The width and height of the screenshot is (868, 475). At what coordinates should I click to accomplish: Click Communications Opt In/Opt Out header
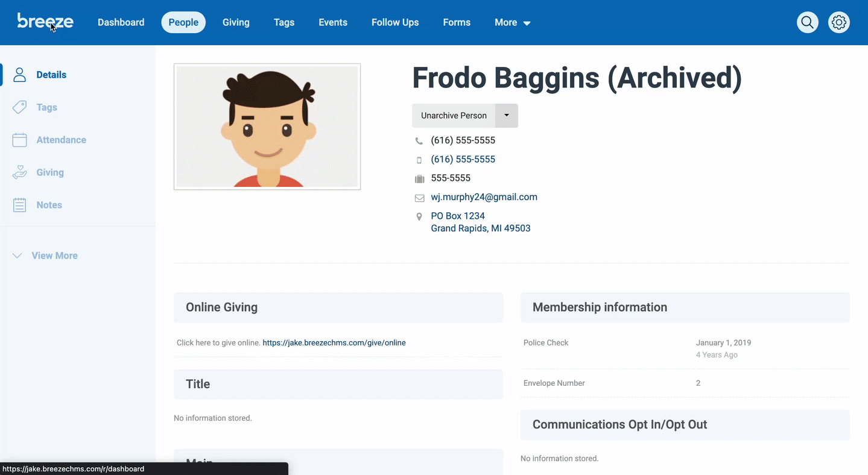pyautogui.click(x=685, y=424)
